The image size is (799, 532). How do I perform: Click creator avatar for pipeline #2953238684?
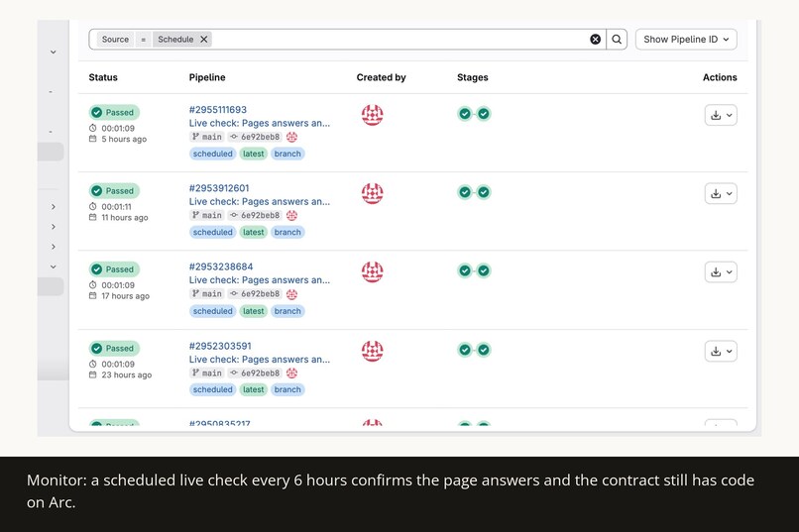tap(372, 271)
